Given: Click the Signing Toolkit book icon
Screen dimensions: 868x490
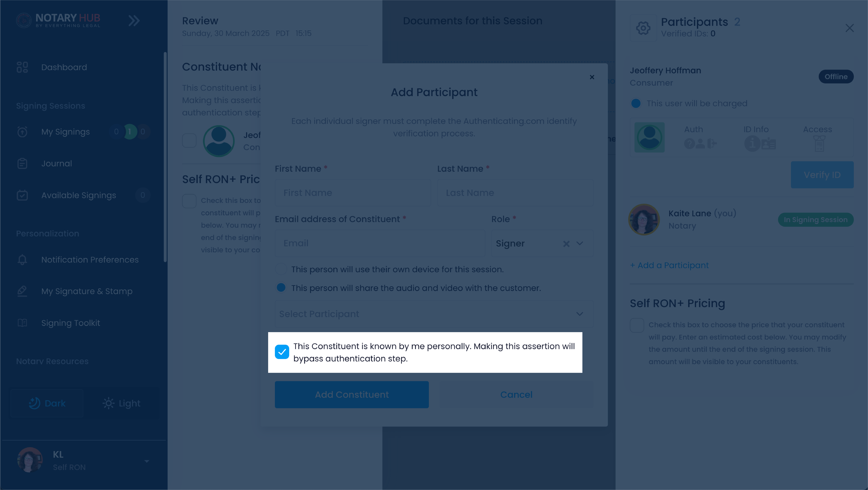Looking at the screenshot, I should [22, 323].
